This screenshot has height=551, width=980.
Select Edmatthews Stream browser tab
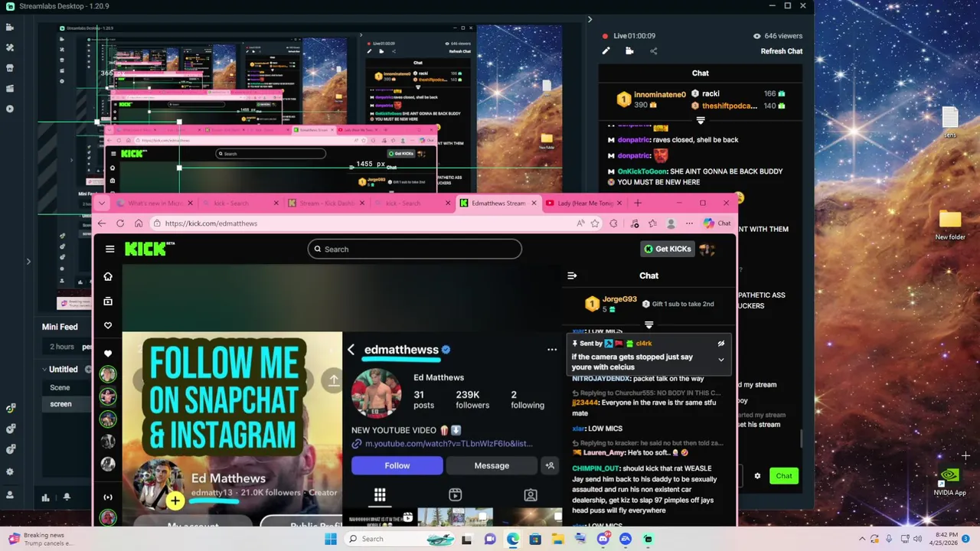pyautogui.click(x=498, y=203)
